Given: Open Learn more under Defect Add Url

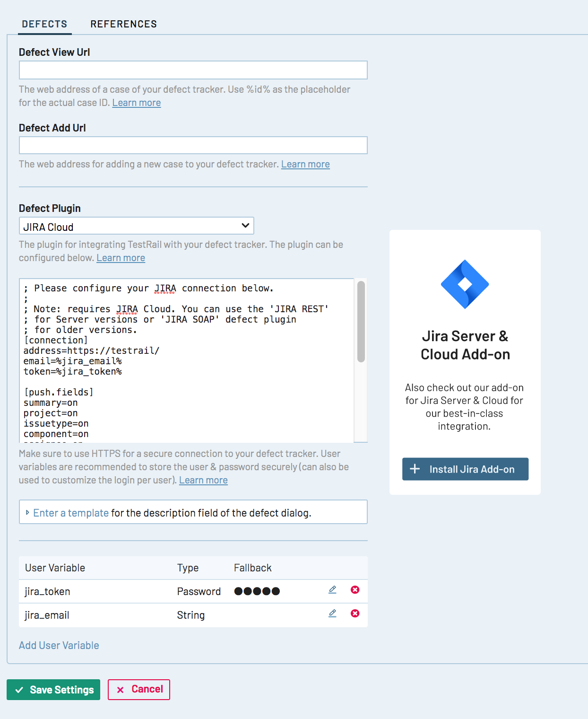Looking at the screenshot, I should (305, 164).
